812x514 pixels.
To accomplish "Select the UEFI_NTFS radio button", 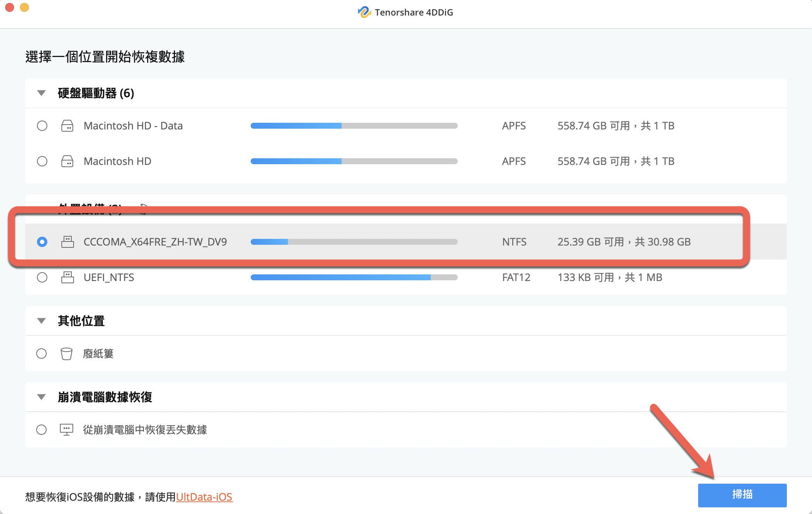I will click(42, 277).
